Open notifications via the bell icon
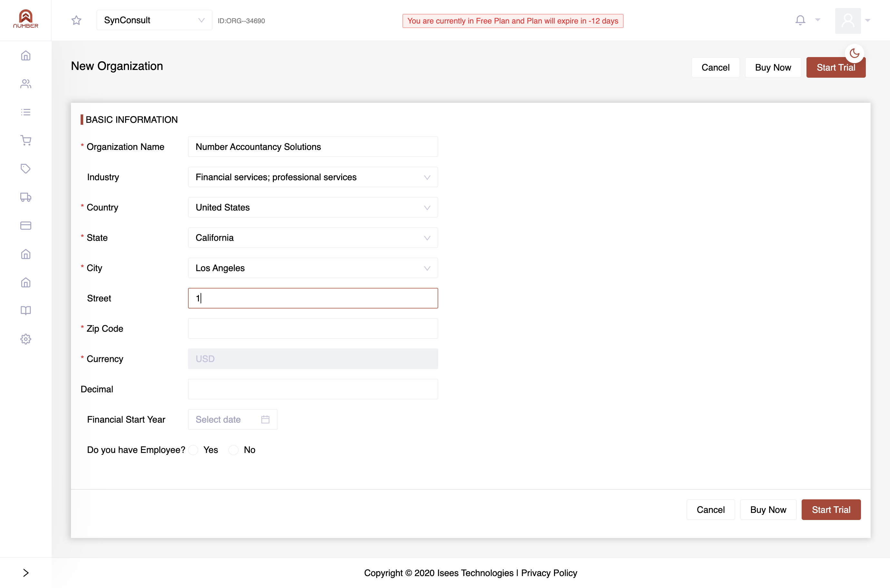This screenshot has height=588, width=890. [800, 20]
